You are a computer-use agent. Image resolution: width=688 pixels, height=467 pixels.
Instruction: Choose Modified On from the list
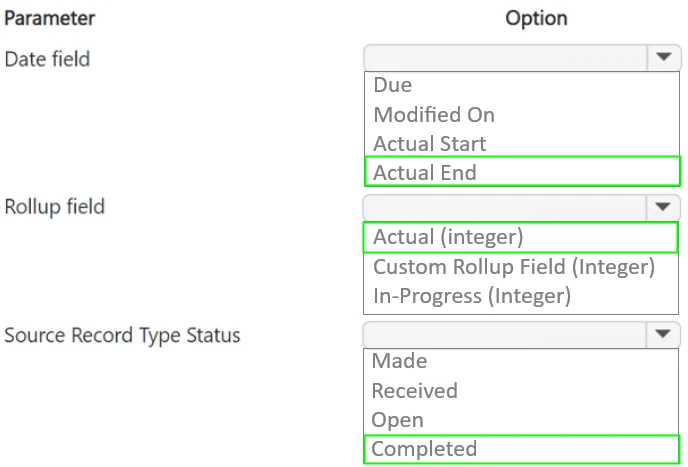(x=434, y=115)
